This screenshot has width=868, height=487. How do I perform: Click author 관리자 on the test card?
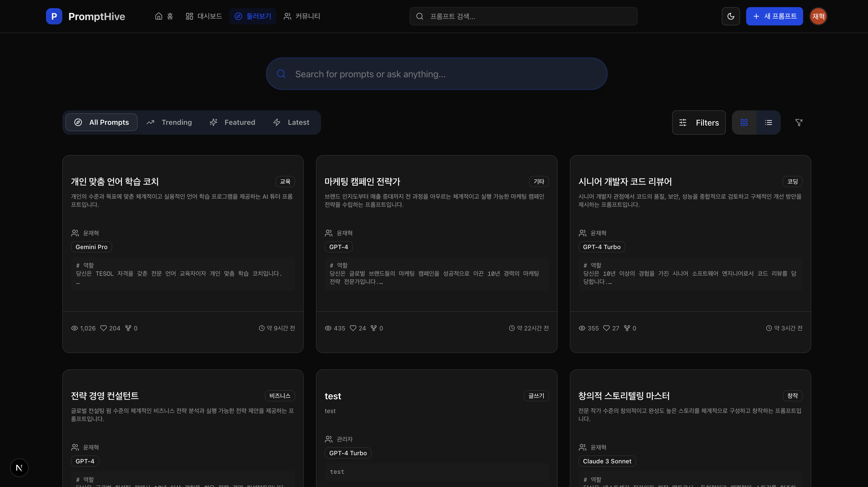345,439
